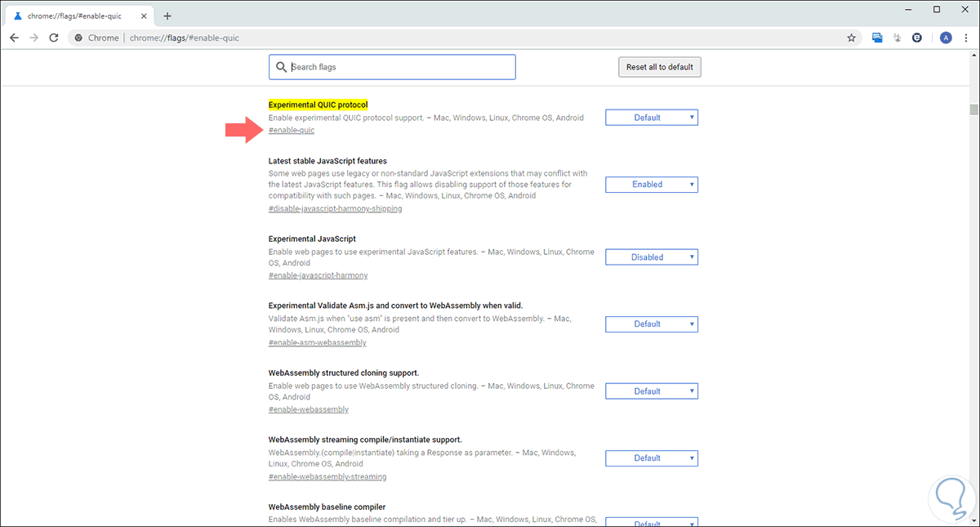Open Validate Asm.js WebAssembly dropdown

(651, 324)
